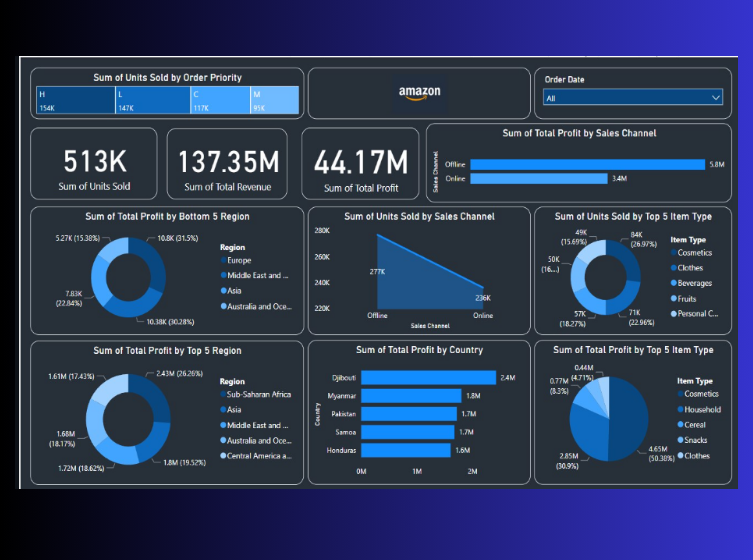This screenshot has width=753, height=560.
Task: Click Snacks legend item
Action: click(692, 440)
